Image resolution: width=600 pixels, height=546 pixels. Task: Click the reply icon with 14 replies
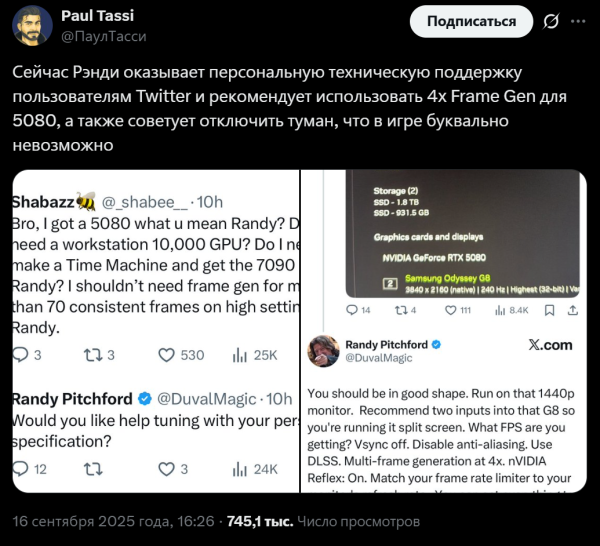point(351,312)
